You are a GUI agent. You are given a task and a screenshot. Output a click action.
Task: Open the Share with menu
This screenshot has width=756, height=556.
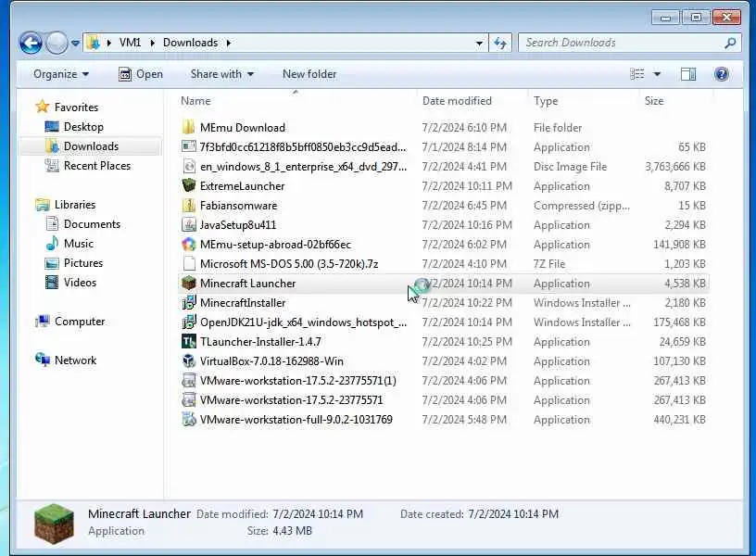pos(221,74)
